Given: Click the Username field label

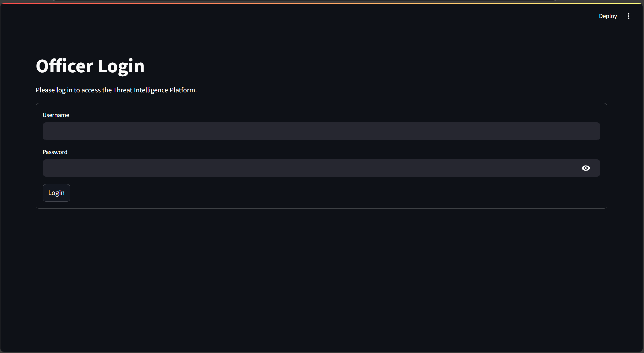Looking at the screenshot, I should pos(56,115).
